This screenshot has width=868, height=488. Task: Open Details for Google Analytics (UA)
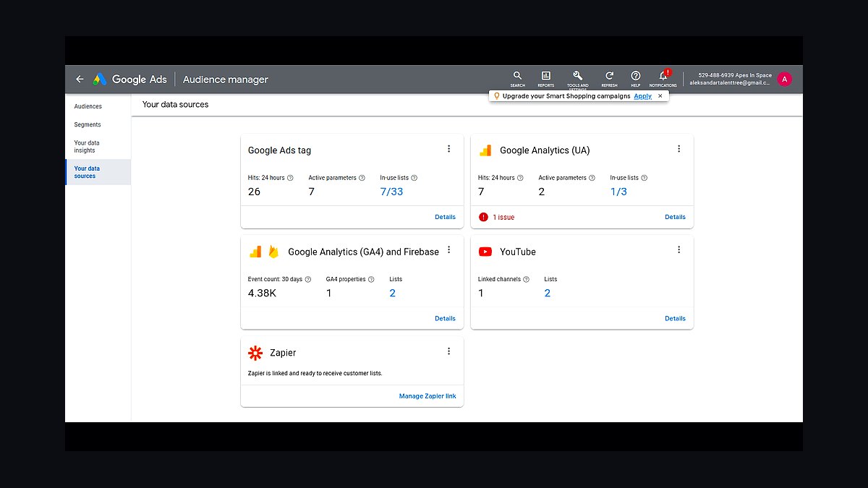click(x=675, y=217)
